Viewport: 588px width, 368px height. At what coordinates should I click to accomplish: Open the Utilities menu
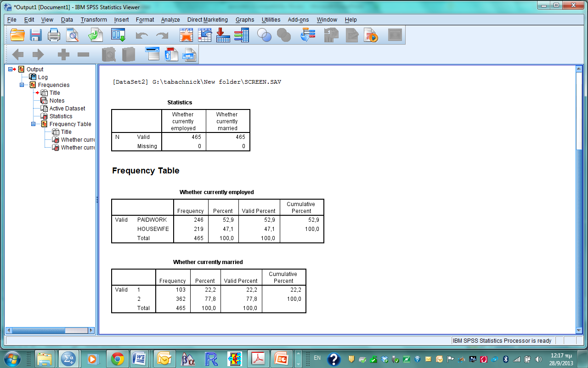coord(271,20)
